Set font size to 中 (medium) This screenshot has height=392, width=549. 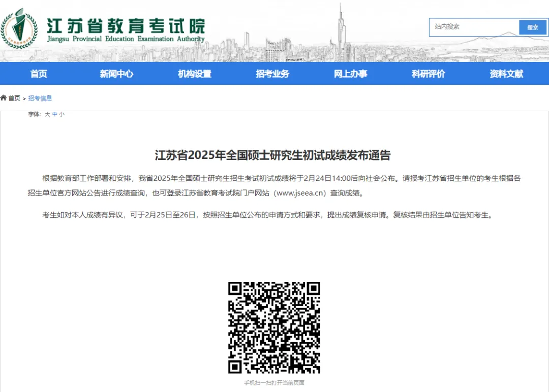click(x=54, y=114)
